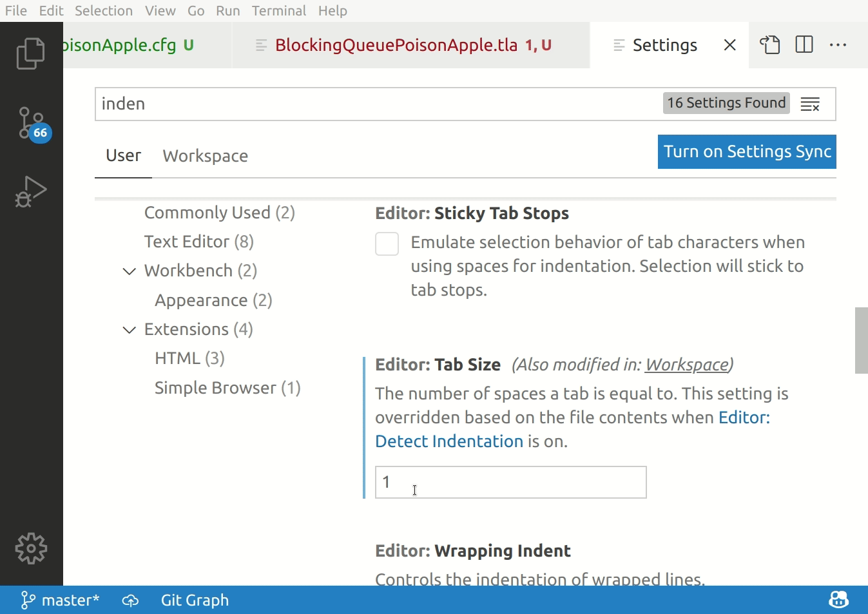Clear the settings search filter

810,104
